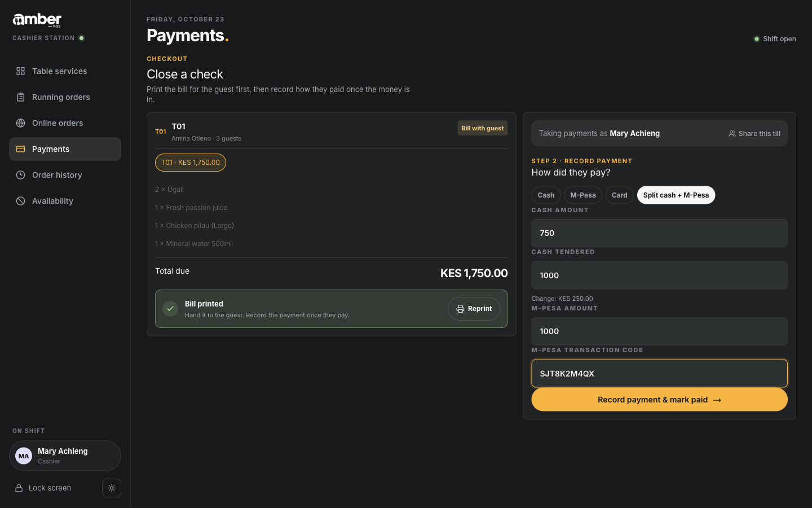Click the printer icon in Reprint
This screenshot has width=812, height=508.
tap(460, 309)
